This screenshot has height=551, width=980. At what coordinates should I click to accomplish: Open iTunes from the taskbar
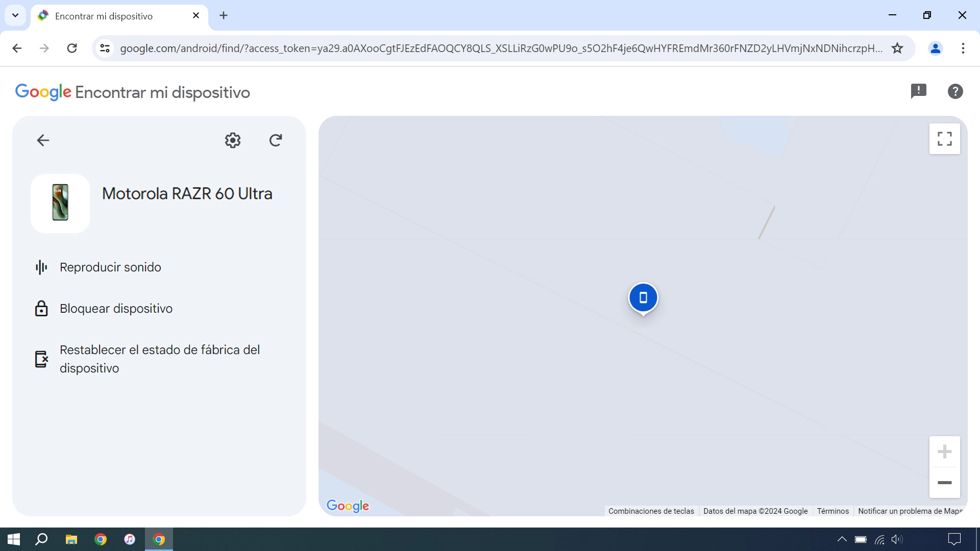pyautogui.click(x=130, y=539)
